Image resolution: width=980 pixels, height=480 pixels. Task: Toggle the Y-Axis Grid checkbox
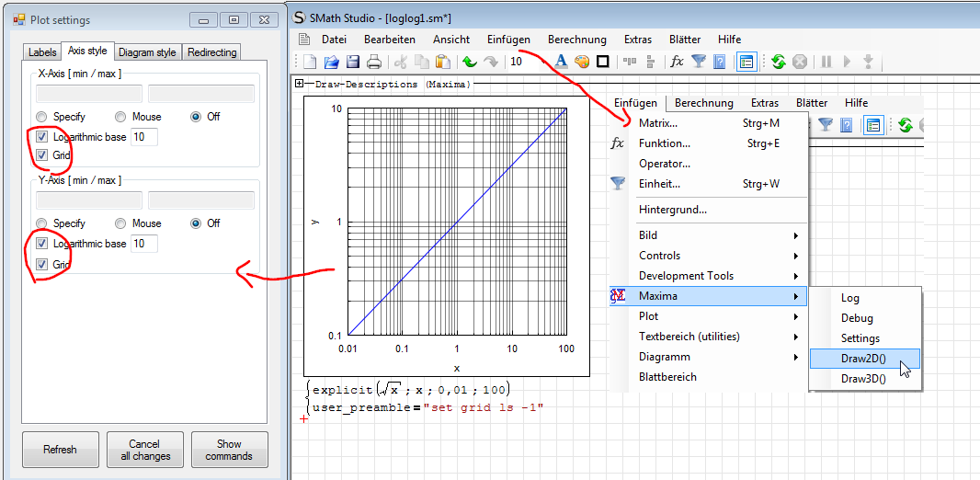click(42, 265)
